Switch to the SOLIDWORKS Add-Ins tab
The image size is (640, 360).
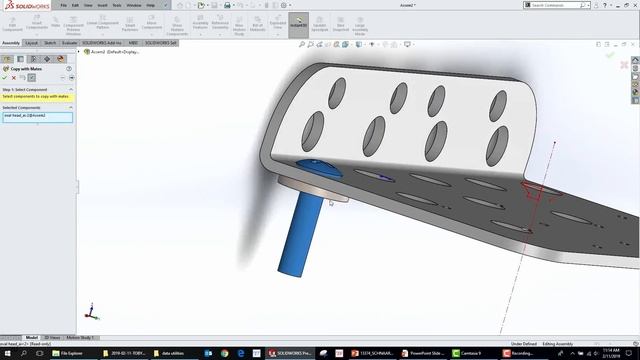tap(102, 43)
